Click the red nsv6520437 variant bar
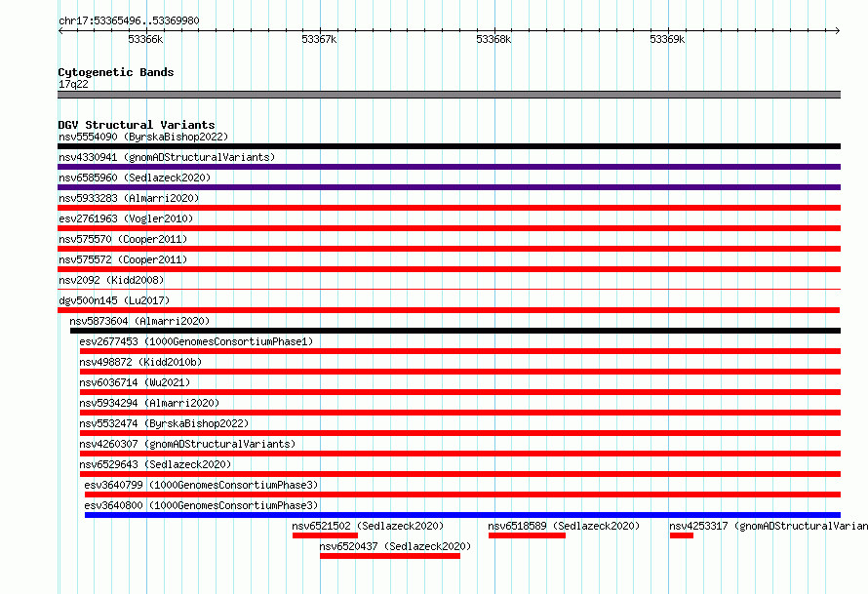This screenshot has width=868, height=594. pyautogui.click(x=390, y=556)
